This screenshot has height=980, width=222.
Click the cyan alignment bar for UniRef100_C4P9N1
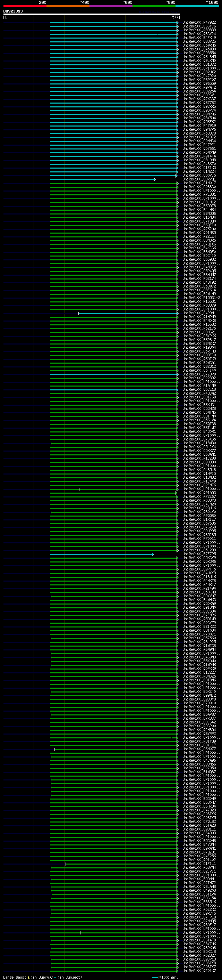point(128,314)
